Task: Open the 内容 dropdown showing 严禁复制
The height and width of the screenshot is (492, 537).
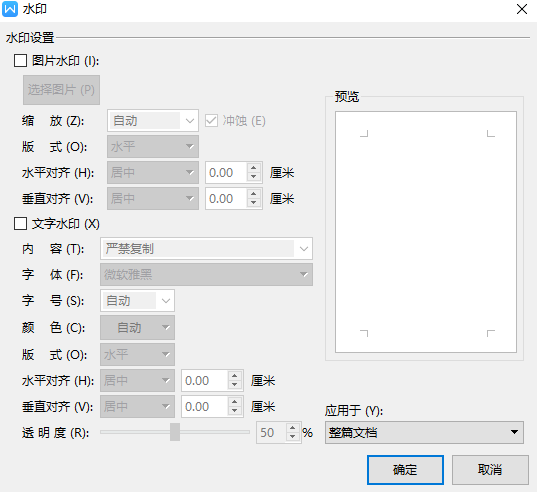Action: click(206, 249)
